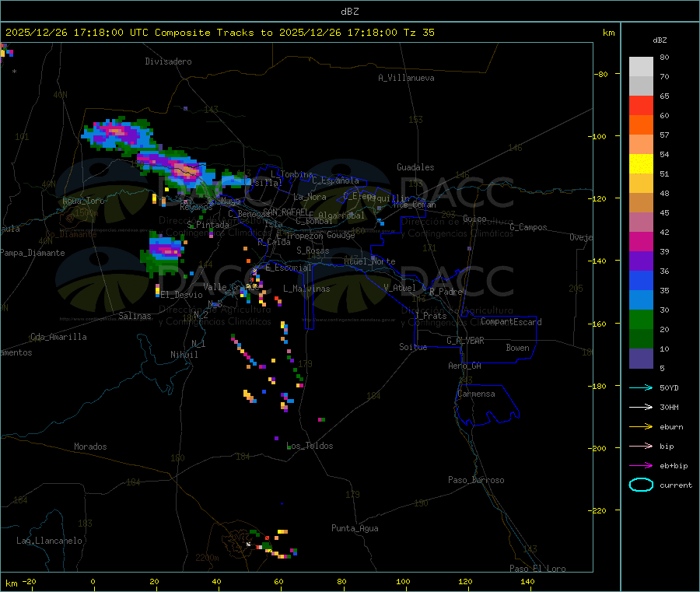Viewport: 700px width, 592px height.
Task: Click the El_Desvio map label
Action: [181, 295]
